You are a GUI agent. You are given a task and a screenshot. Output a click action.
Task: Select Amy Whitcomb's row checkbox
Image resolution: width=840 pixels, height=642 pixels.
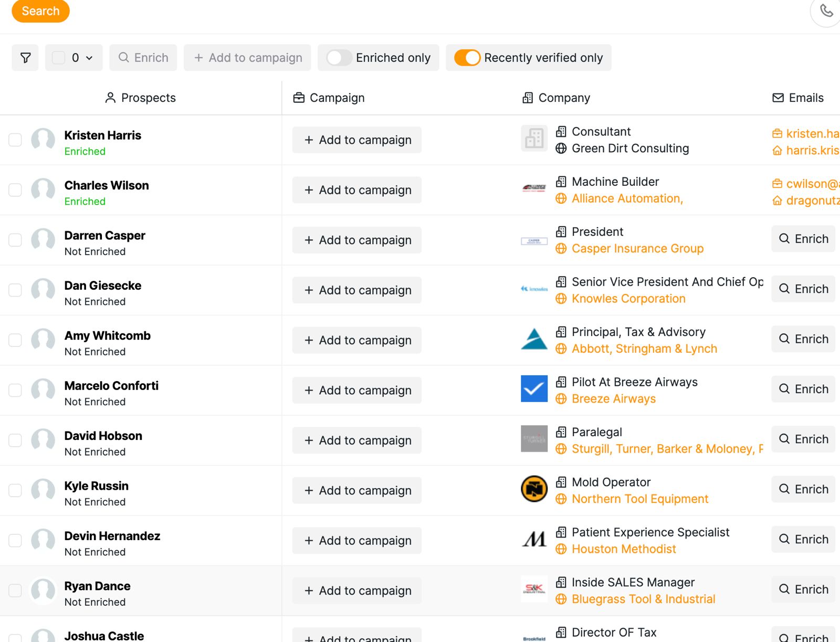click(x=15, y=340)
